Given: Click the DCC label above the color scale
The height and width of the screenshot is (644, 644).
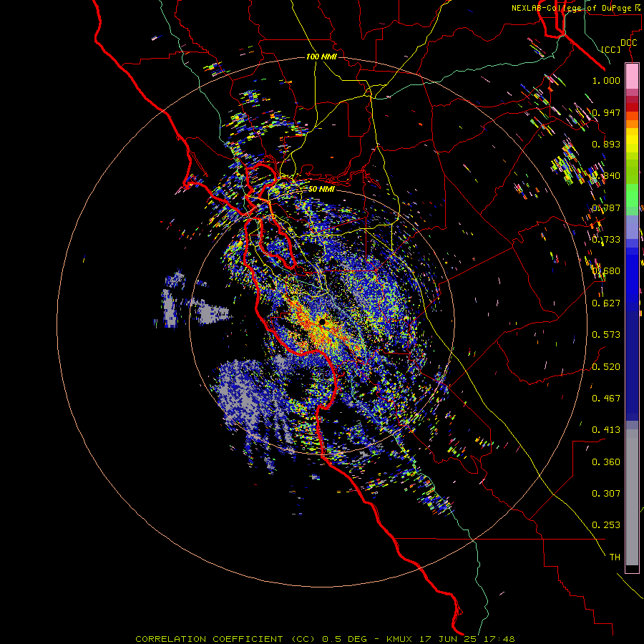Looking at the screenshot, I should click(628, 43).
